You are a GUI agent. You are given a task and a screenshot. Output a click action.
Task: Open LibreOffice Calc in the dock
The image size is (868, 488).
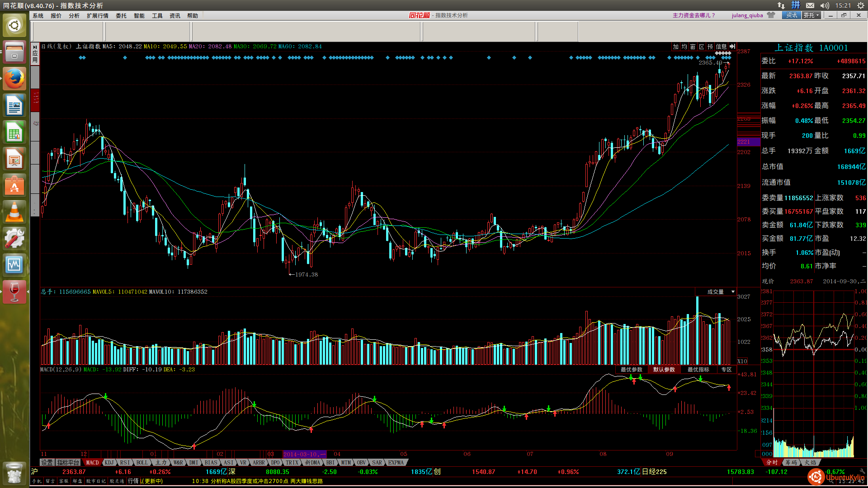click(x=14, y=132)
